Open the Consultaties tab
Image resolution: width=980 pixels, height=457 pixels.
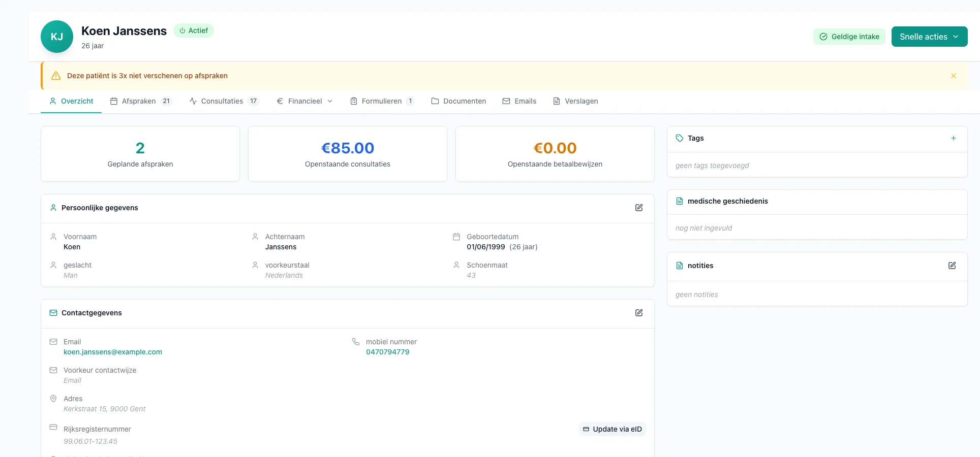coord(224,101)
